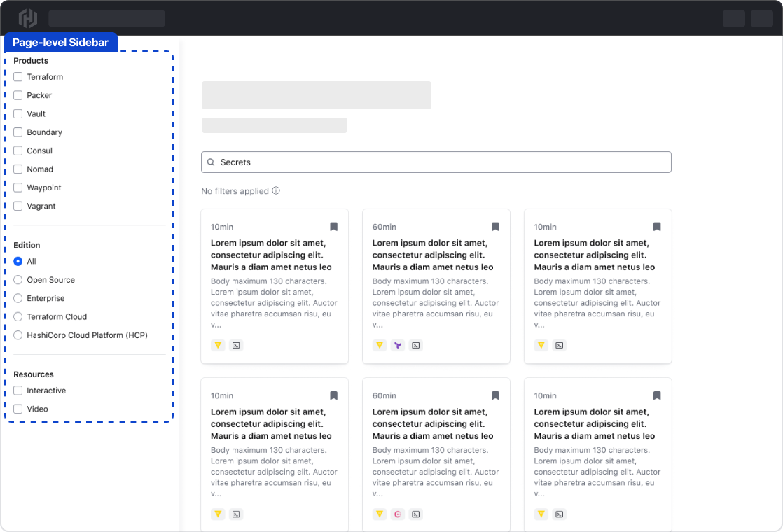
Task: Check the Interactive resources checkbox
Action: 18,391
